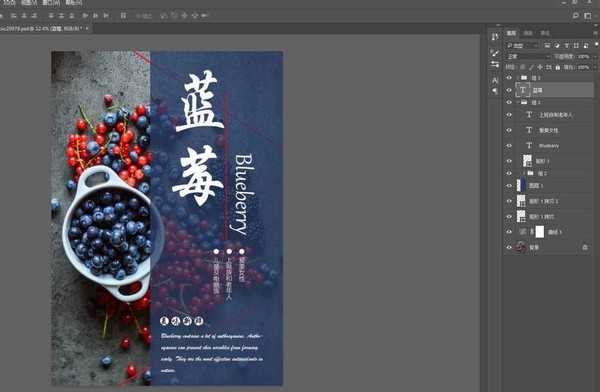Open the Character panel 'A' icon in dock
The image size is (600, 392).
[495, 80]
